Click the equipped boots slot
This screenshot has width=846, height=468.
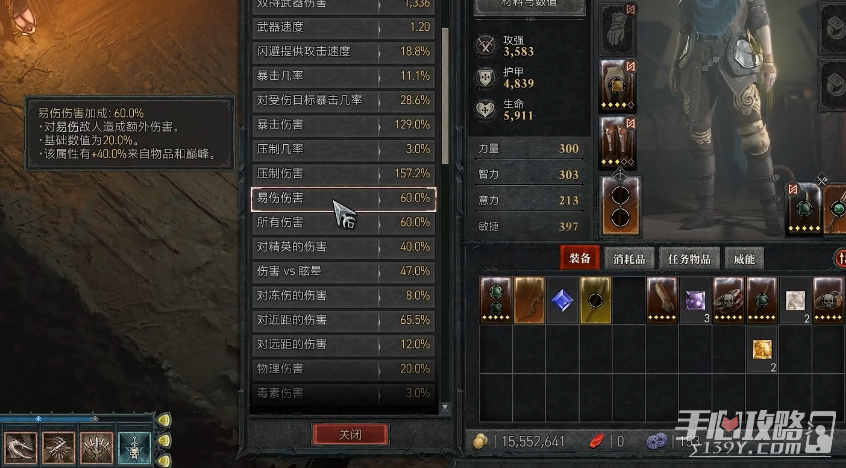[x=618, y=143]
